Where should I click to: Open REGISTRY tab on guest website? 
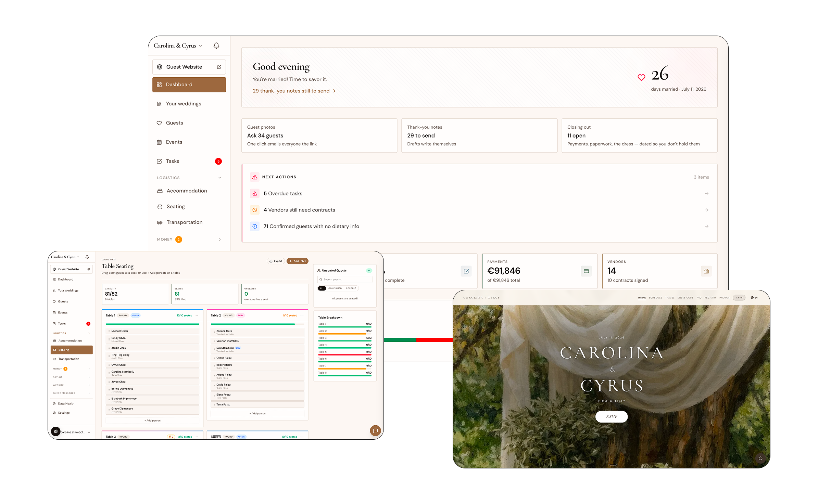(x=710, y=298)
